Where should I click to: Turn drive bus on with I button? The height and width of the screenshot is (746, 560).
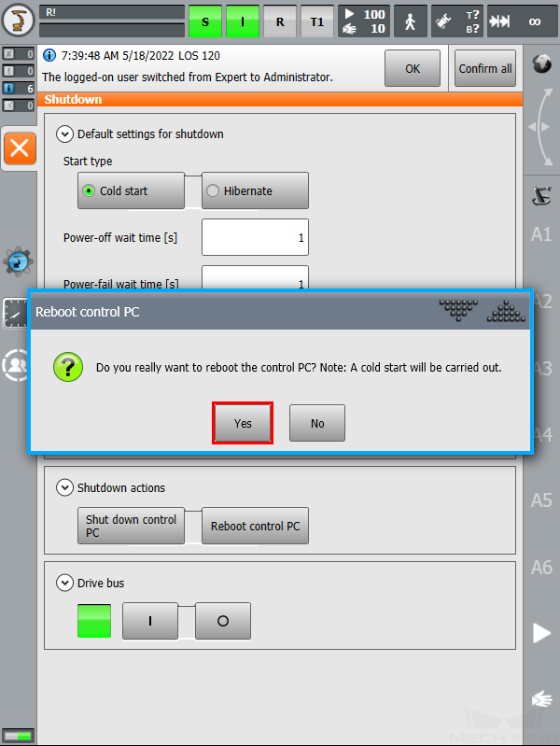pos(150,621)
